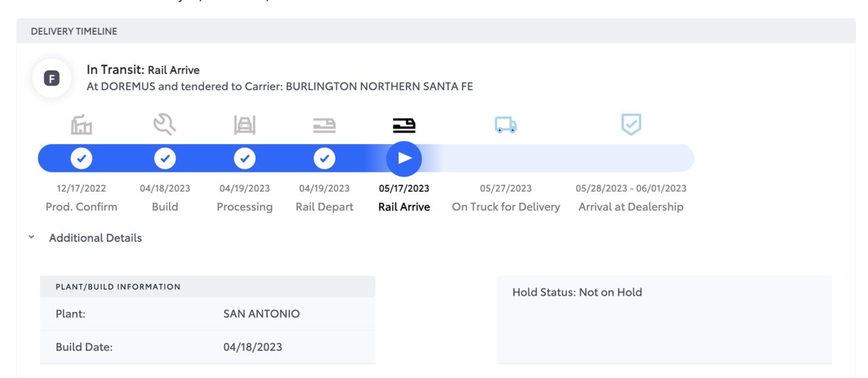Click the Plant/Build Information panel header
Image resolution: width=868 pixels, height=378 pixels.
click(x=207, y=287)
